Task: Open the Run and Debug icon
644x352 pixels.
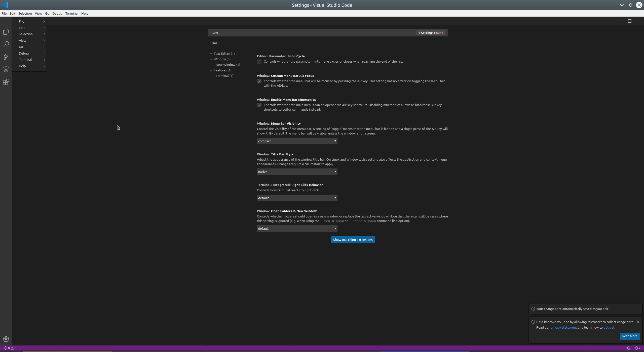Action: 6,69
